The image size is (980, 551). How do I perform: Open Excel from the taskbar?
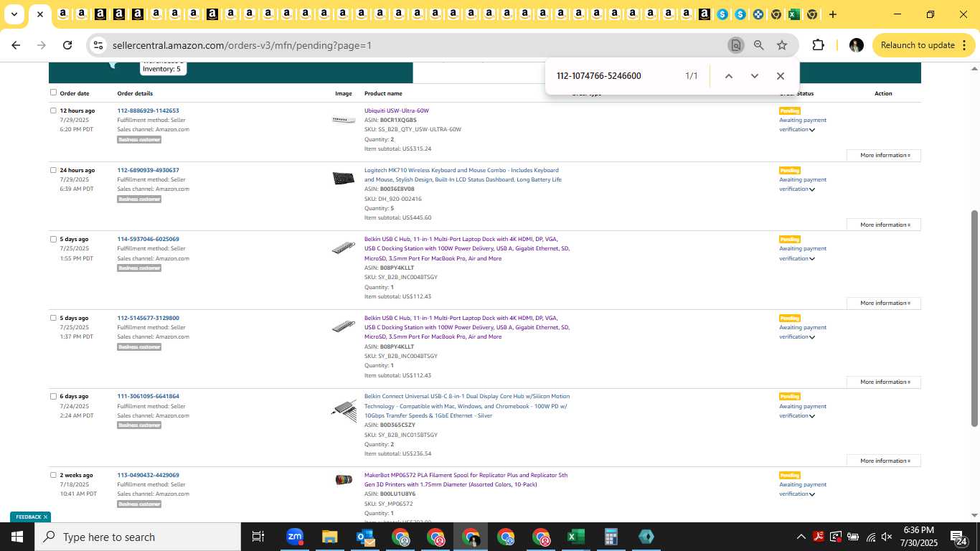click(x=575, y=537)
